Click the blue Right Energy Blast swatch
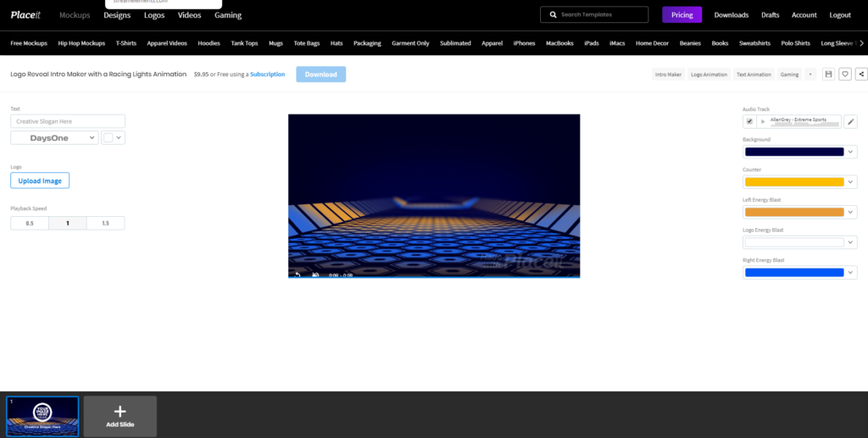This screenshot has height=438, width=868. click(x=793, y=272)
